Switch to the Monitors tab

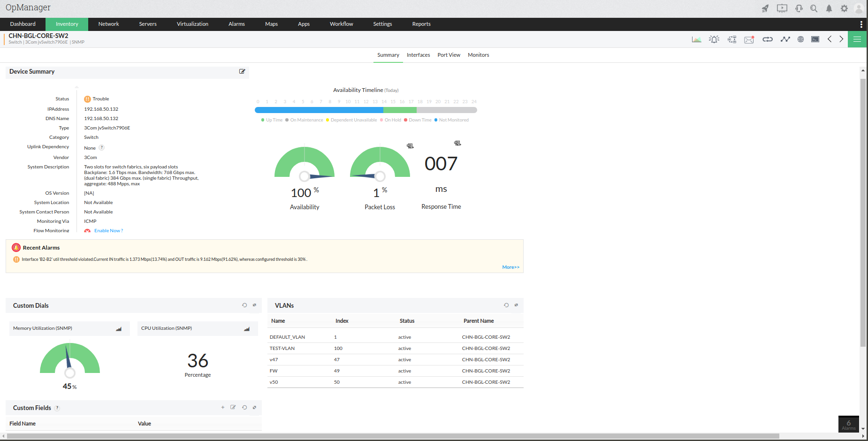(x=479, y=55)
